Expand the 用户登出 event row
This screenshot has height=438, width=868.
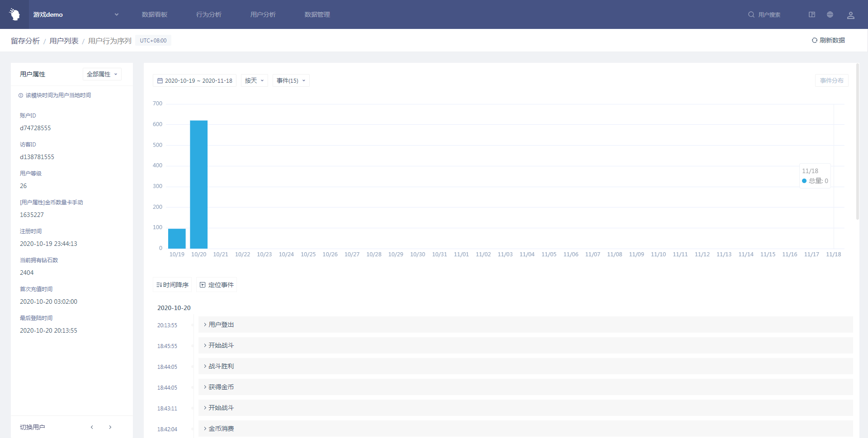221,325
